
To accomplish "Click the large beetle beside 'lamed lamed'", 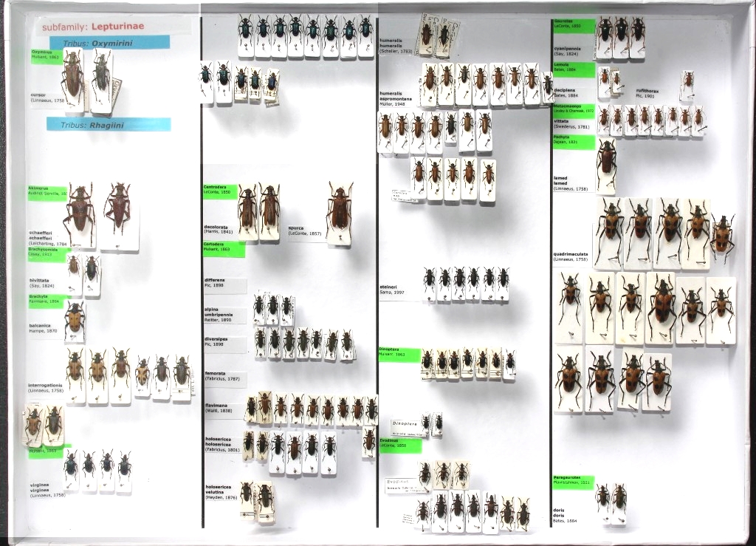I will (606, 162).
